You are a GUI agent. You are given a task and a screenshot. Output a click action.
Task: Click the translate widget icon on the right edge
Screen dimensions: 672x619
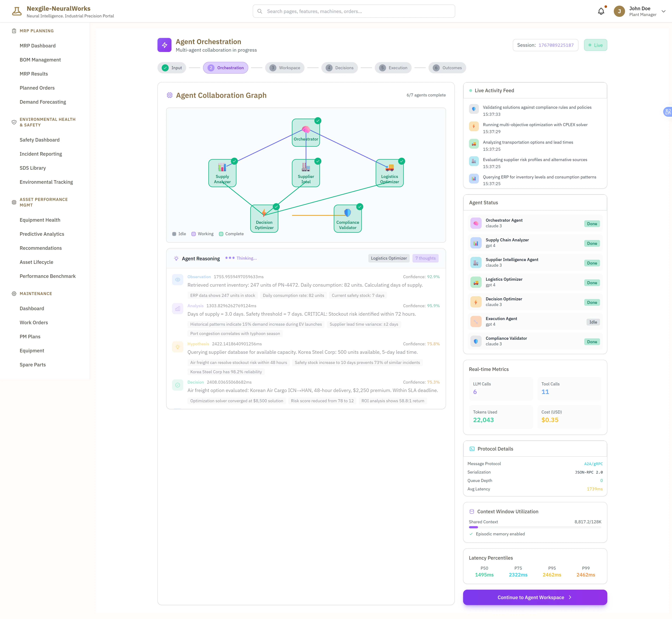click(x=668, y=112)
